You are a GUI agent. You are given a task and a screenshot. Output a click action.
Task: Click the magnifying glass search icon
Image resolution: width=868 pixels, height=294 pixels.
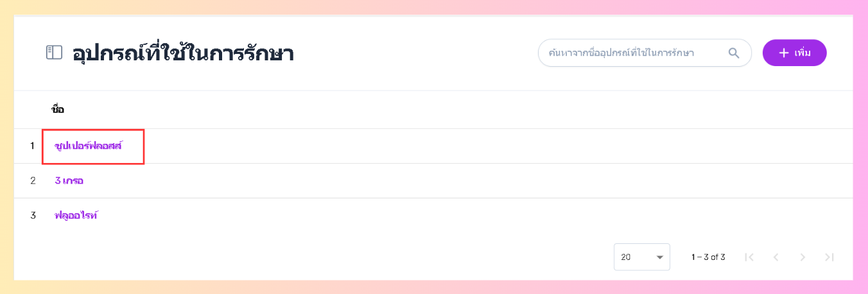[x=734, y=53]
